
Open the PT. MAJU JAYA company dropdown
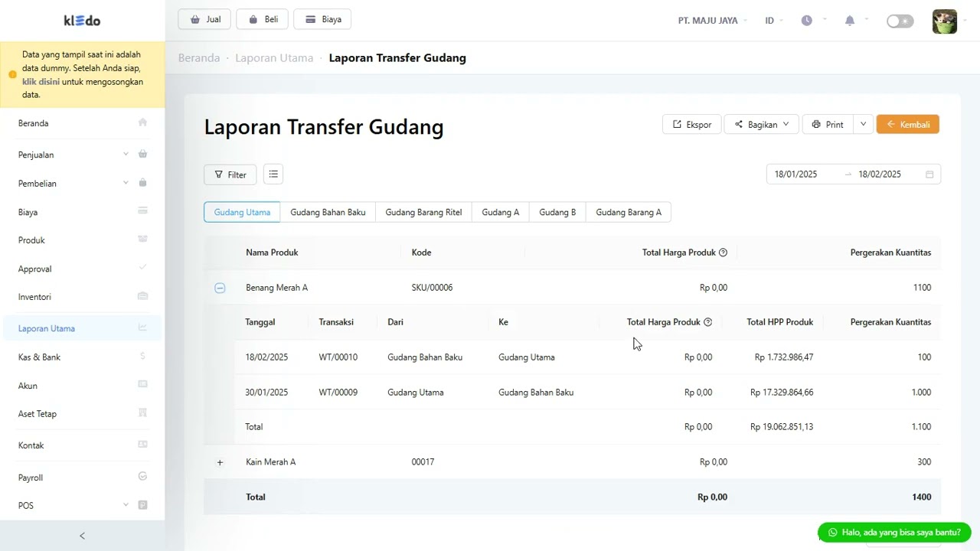tap(713, 21)
